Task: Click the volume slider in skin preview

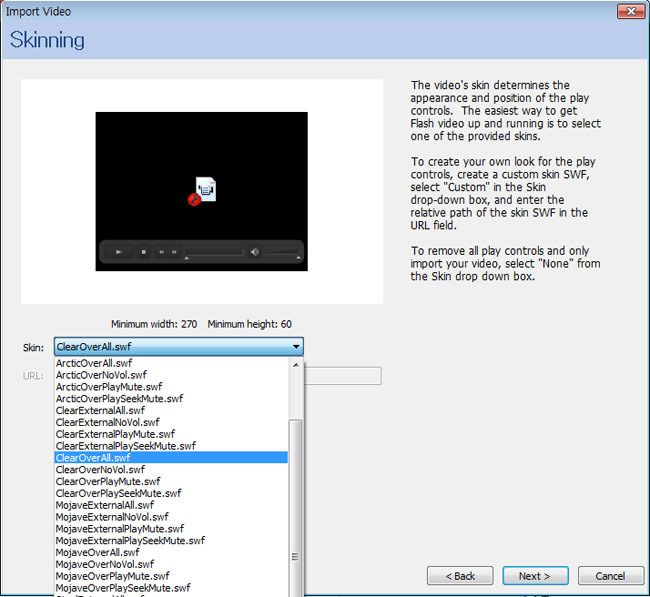Action: [x=282, y=253]
